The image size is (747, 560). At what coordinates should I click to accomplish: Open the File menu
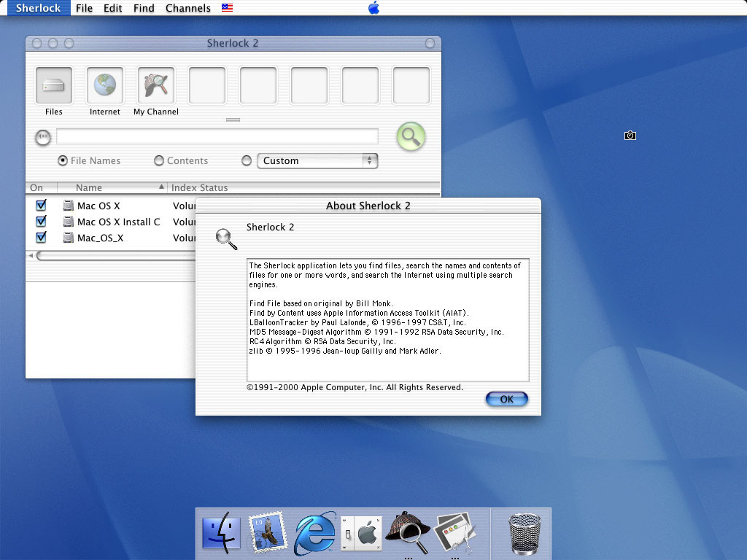point(84,7)
